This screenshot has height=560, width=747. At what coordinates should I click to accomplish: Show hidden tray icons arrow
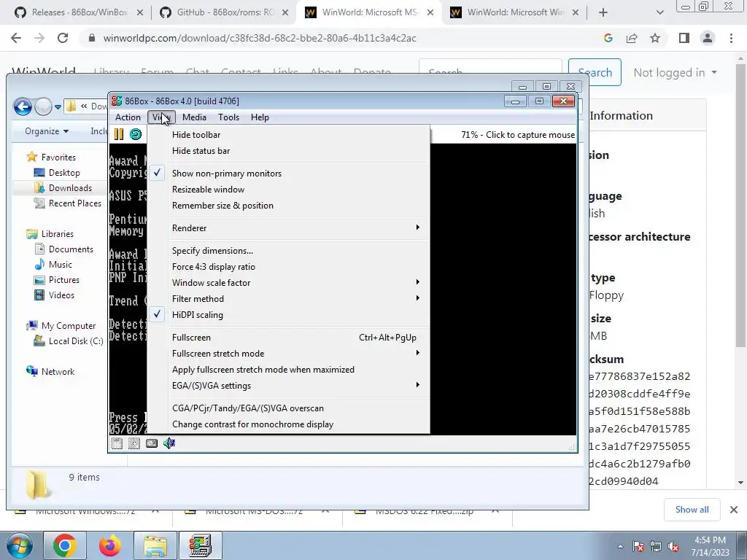point(620,547)
